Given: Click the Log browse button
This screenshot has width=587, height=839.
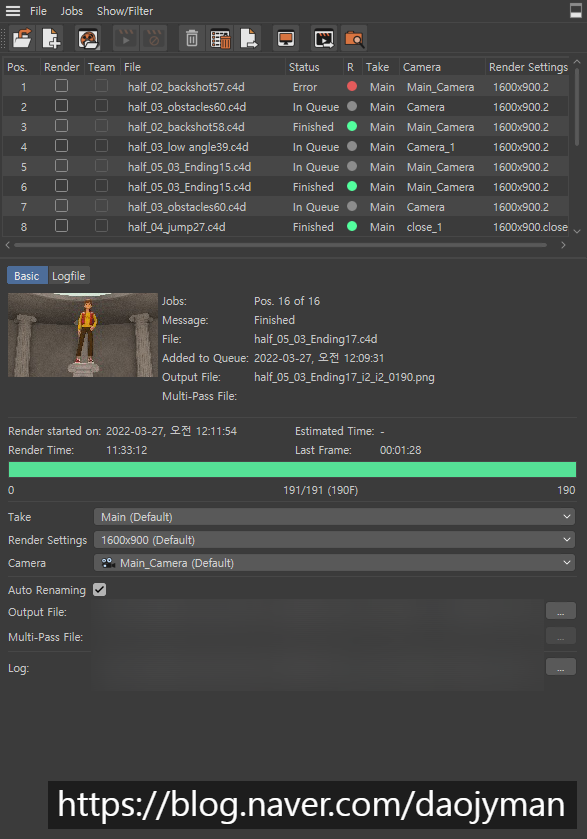Looking at the screenshot, I should tap(561, 667).
